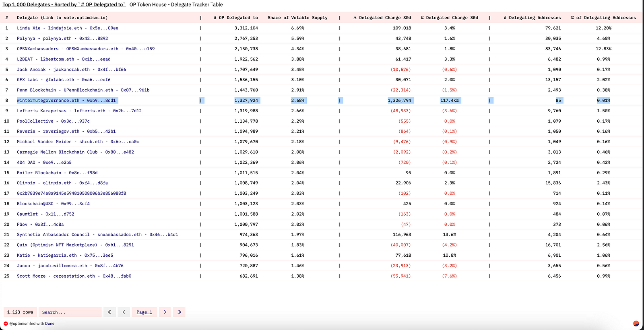Open the @optimismfnd profile link
644x330 pixels.
pyautogui.click(x=23, y=324)
